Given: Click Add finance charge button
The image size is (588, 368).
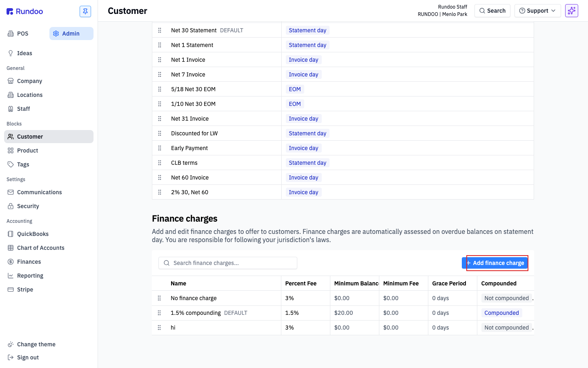Looking at the screenshot, I should (495, 263).
